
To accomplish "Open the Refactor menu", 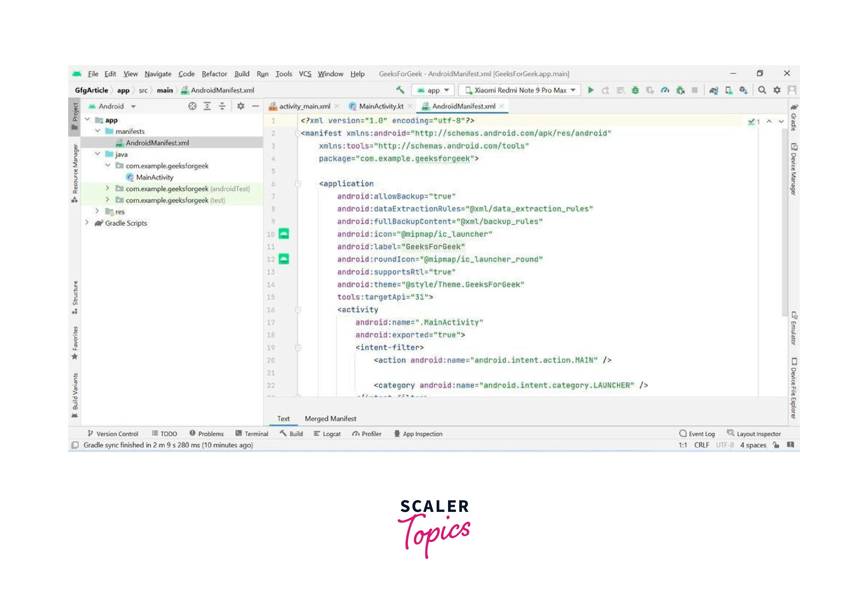I will click(214, 74).
